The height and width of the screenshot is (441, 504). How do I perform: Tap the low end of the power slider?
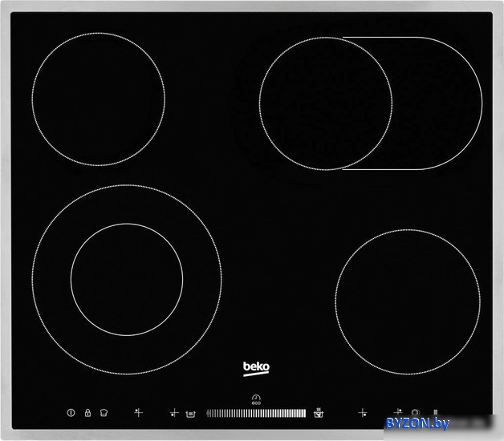(209, 413)
